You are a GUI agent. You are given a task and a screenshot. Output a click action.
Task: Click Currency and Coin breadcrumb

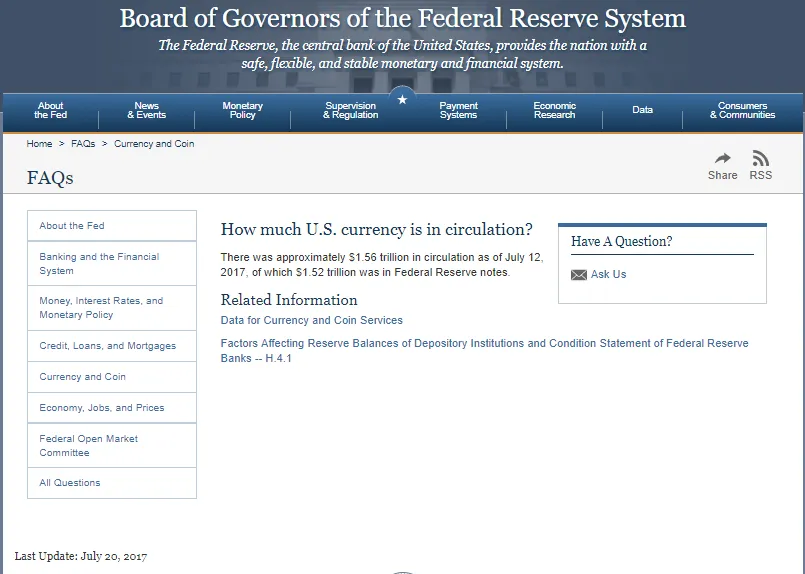click(x=154, y=144)
